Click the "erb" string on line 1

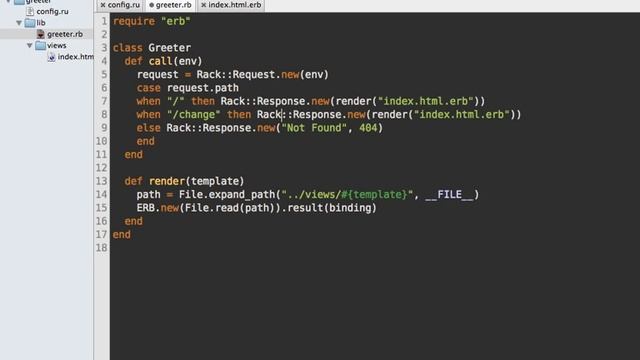pyautogui.click(x=176, y=21)
